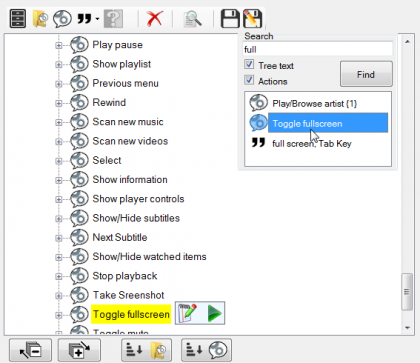Click the command icon beside Take Sreenshot

(x=79, y=295)
